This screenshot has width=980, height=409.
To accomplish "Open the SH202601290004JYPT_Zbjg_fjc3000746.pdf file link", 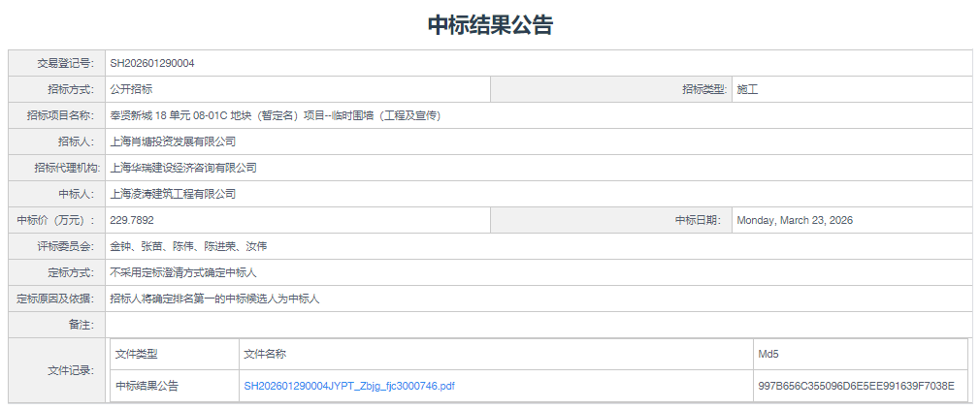I will 349,386.
